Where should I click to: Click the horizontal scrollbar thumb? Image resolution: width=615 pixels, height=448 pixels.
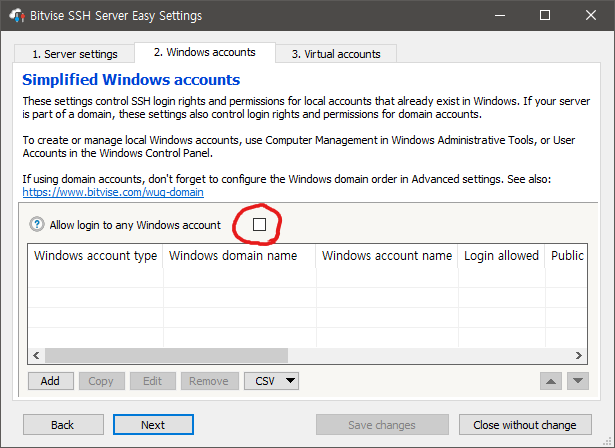(x=166, y=355)
